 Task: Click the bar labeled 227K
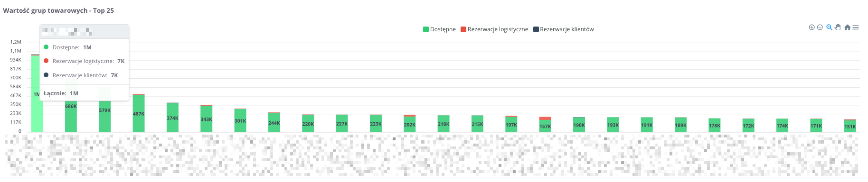[342, 123]
